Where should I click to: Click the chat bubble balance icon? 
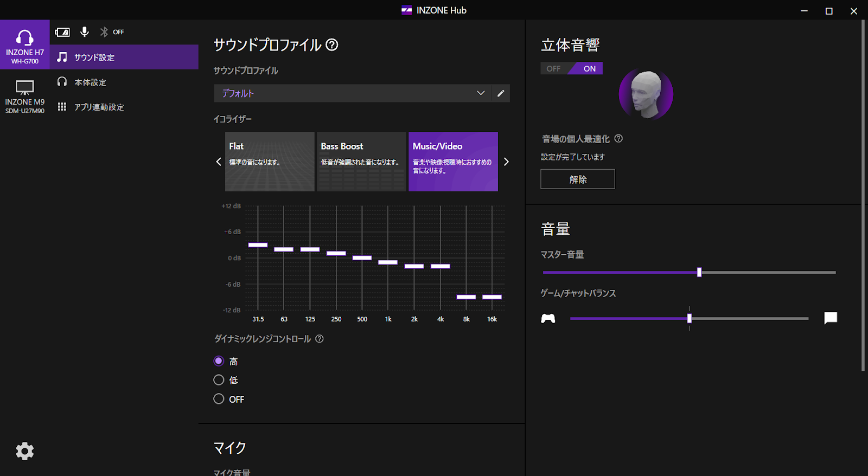point(831,318)
